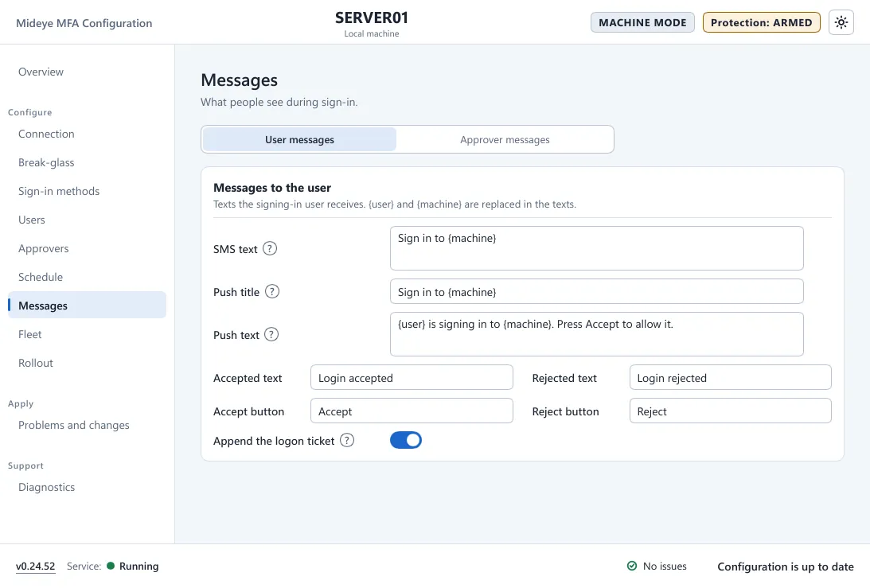Focus the Push title input

pyautogui.click(x=596, y=291)
